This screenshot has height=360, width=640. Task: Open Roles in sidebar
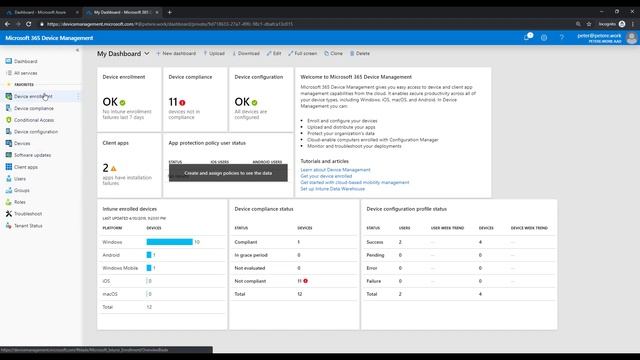(x=20, y=202)
